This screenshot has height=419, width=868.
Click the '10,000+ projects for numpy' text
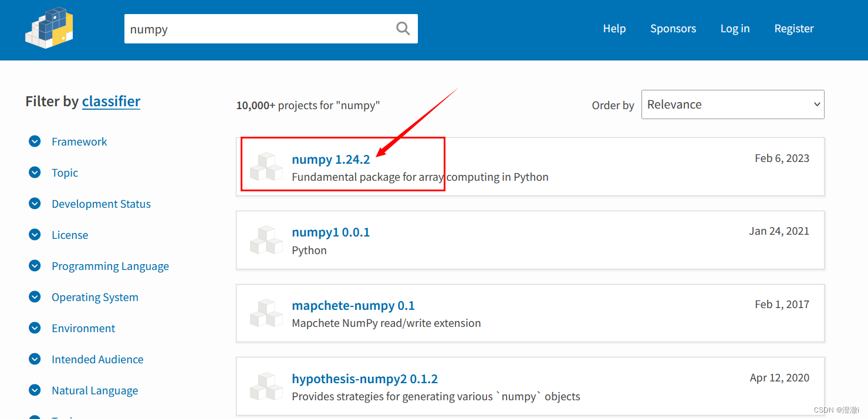(x=308, y=106)
